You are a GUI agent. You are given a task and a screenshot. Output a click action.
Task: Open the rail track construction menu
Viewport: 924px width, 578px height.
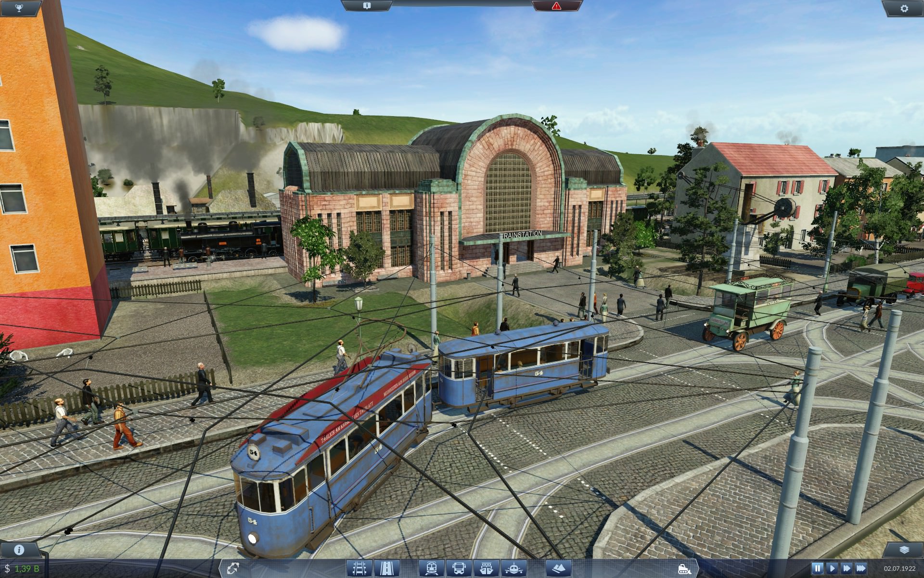pos(360,568)
